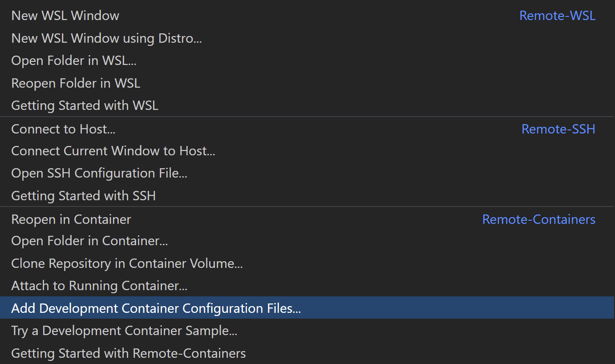Select Connect to Host option
The image size is (615, 364).
(x=63, y=129)
